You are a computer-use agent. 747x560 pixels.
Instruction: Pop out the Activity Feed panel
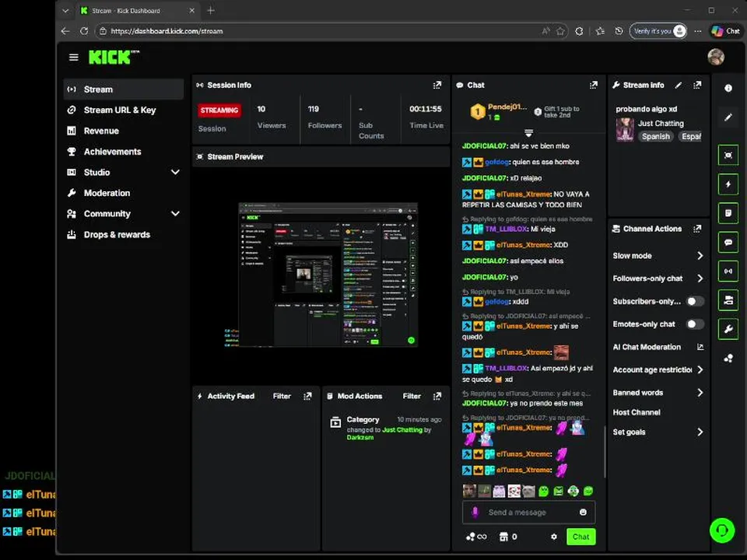click(308, 396)
